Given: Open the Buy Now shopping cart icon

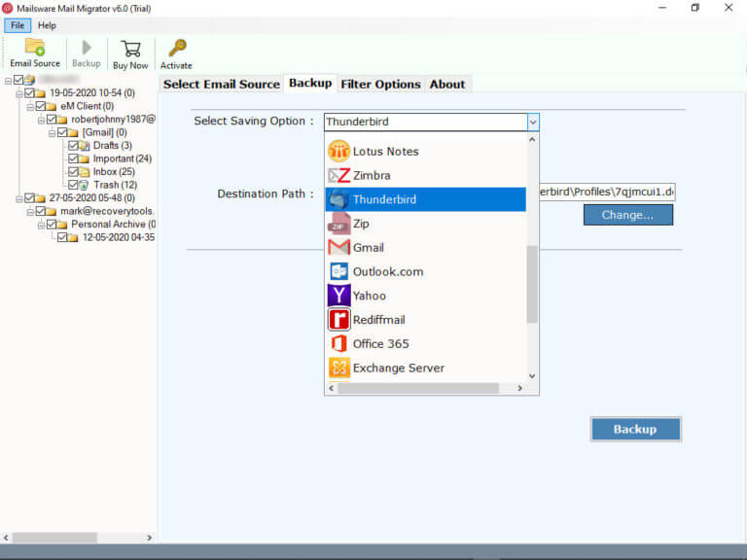Looking at the screenshot, I should (x=130, y=49).
